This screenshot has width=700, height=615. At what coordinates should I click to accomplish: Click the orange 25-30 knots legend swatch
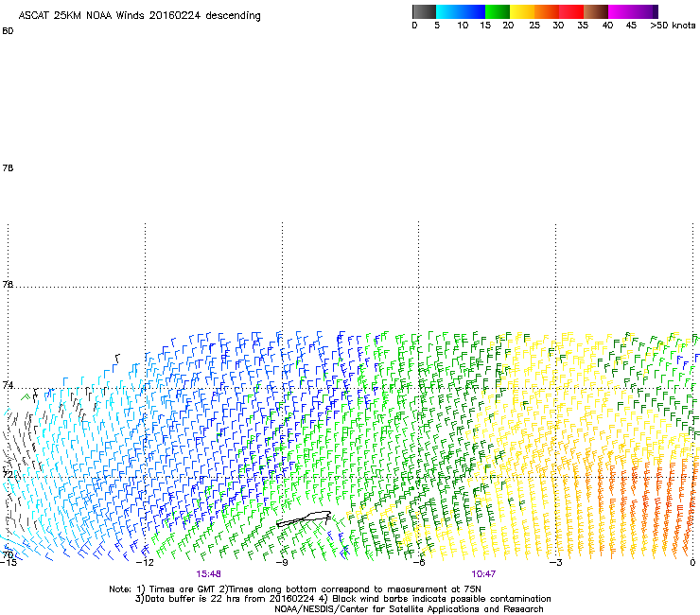click(547, 11)
